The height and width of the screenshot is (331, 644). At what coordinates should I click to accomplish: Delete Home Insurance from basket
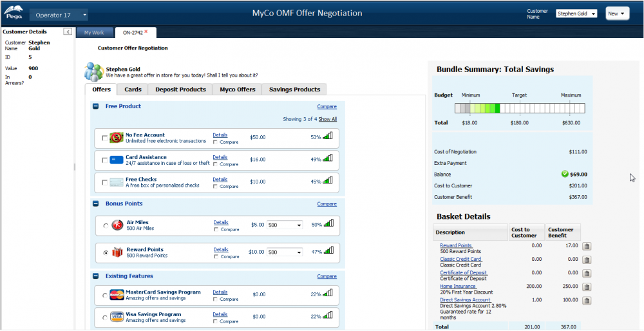[x=587, y=287]
